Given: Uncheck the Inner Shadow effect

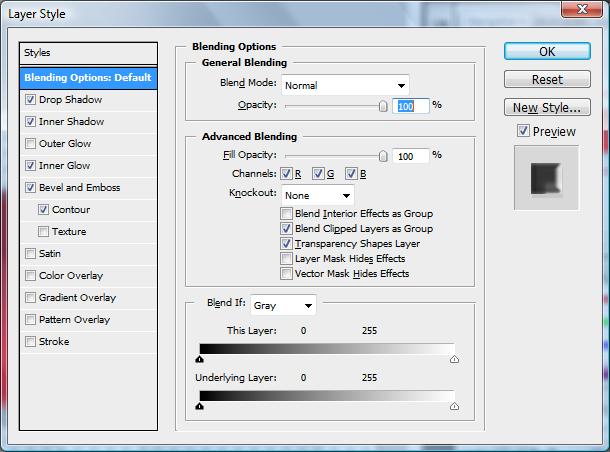Looking at the screenshot, I should 30,122.
